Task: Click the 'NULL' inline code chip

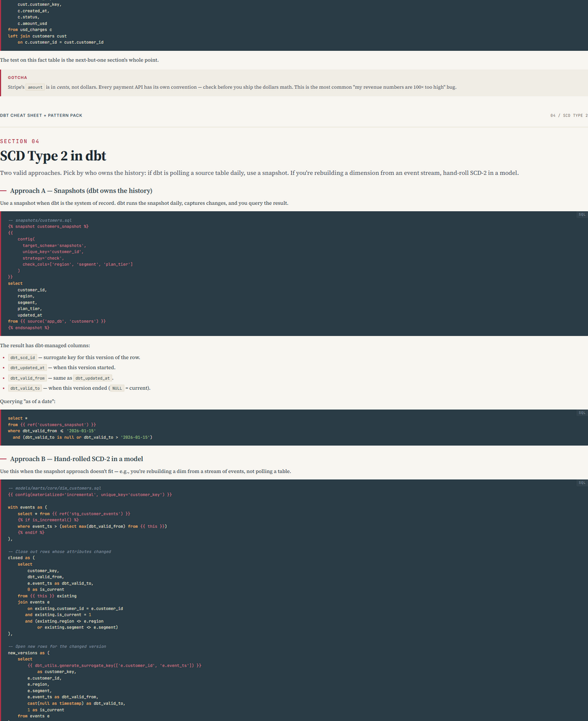Action: pyautogui.click(x=117, y=388)
